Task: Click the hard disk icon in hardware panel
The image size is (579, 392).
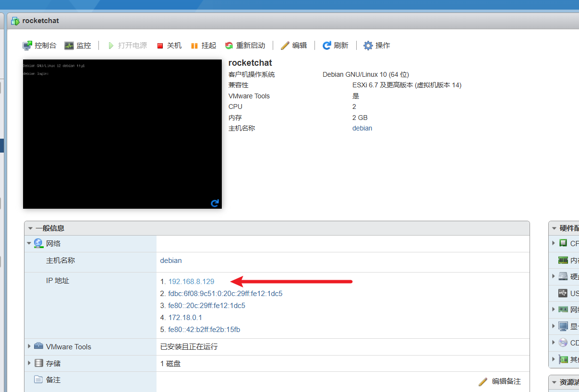Action: tap(563, 276)
